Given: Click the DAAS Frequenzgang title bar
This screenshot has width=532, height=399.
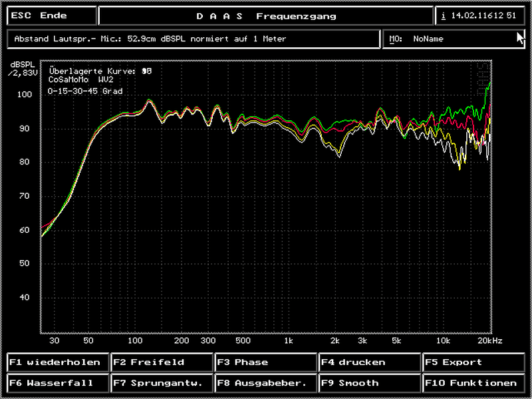Looking at the screenshot, I should pos(266,16).
